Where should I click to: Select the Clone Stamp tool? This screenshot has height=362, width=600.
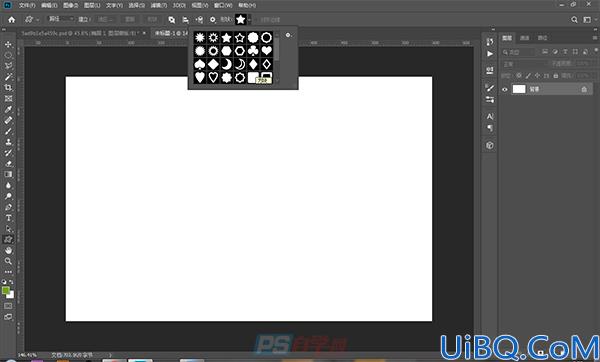pyautogui.click(x=8, y=142)
